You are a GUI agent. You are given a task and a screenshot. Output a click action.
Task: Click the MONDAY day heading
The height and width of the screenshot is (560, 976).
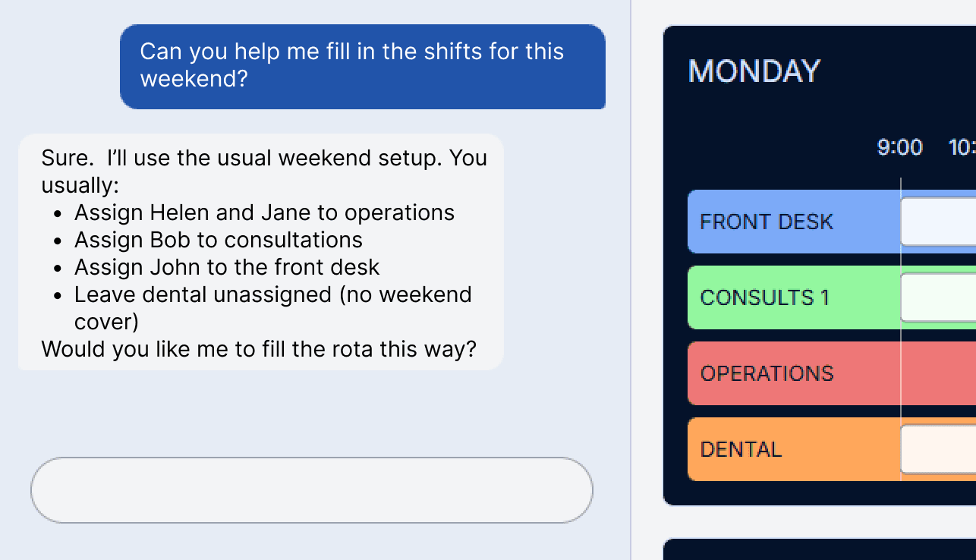[x=754, y=71]
